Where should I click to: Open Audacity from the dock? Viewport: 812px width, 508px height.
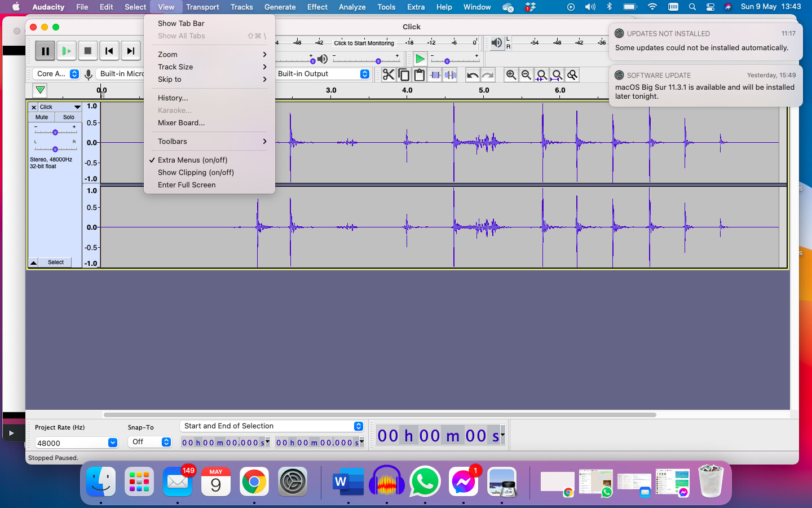click(387, 483)
